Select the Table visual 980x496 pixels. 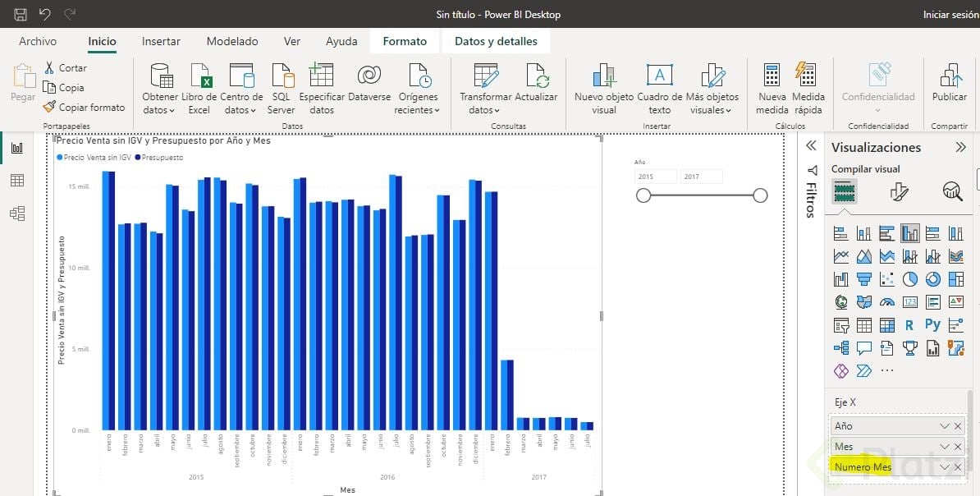(863, 325)
